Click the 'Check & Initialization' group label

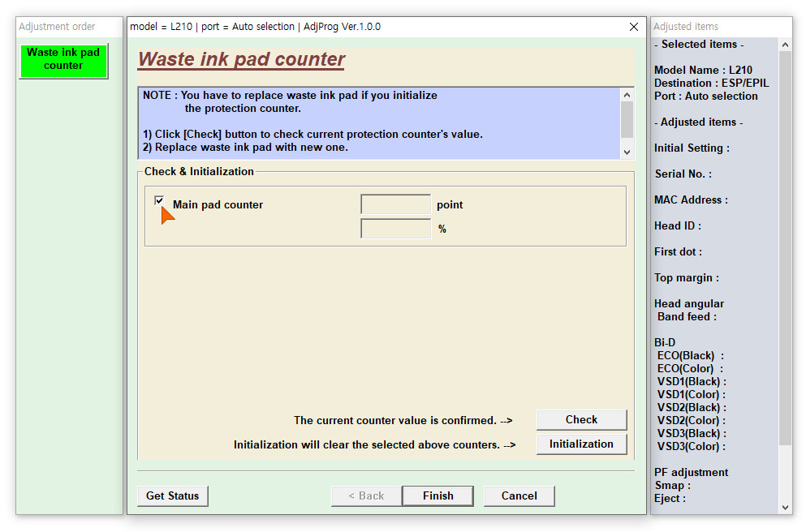[x=199, y=171]
